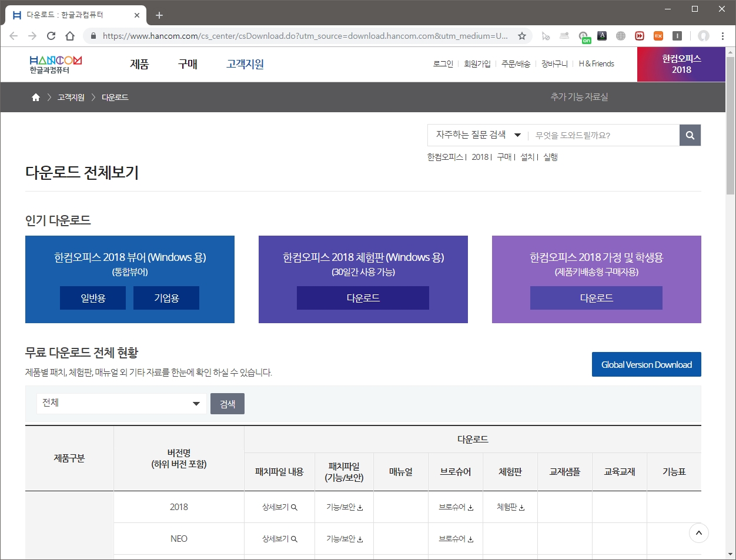Image resolution: width=736 pixels, height=560 pixels.
Task: Click the 설치 search keyword
Action: (527, 157)
